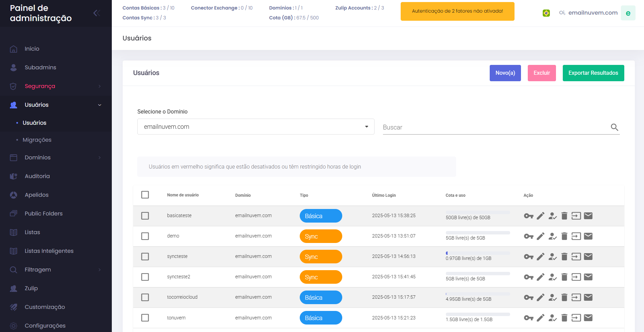Click the key icon for basicateste user
This screenshot has width=644, height=332.
point(528,216)
